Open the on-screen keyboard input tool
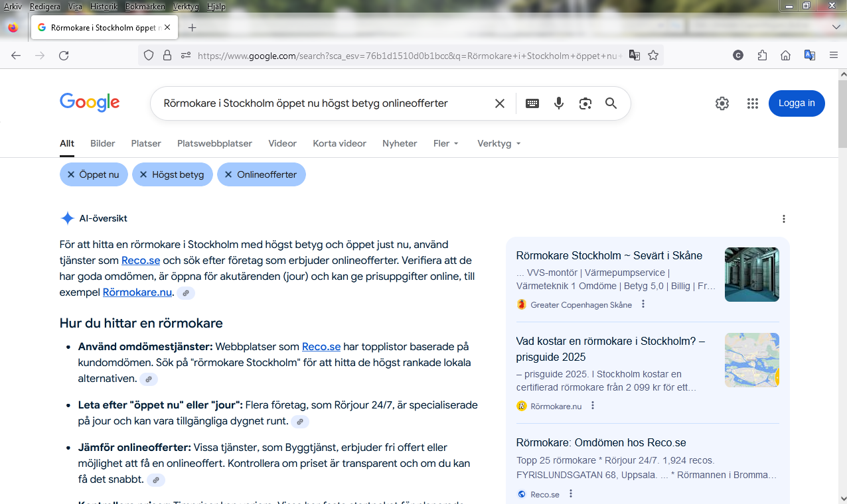This screenshot has height=504, width=847. (x=532, y=103)
